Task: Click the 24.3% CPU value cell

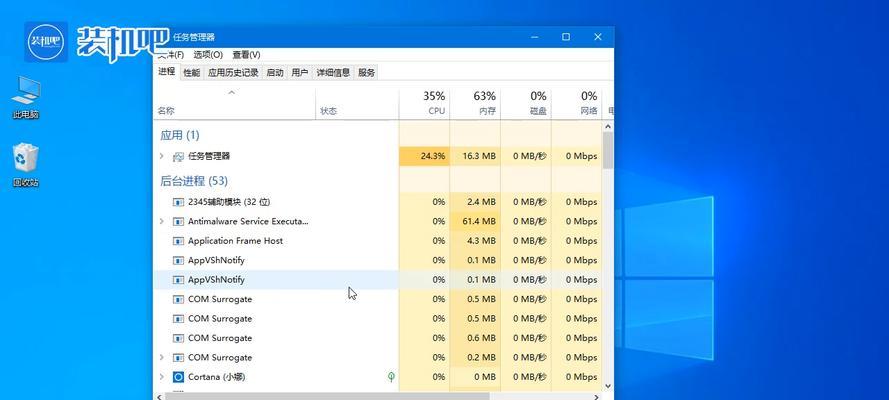Action: click(424, 156)
